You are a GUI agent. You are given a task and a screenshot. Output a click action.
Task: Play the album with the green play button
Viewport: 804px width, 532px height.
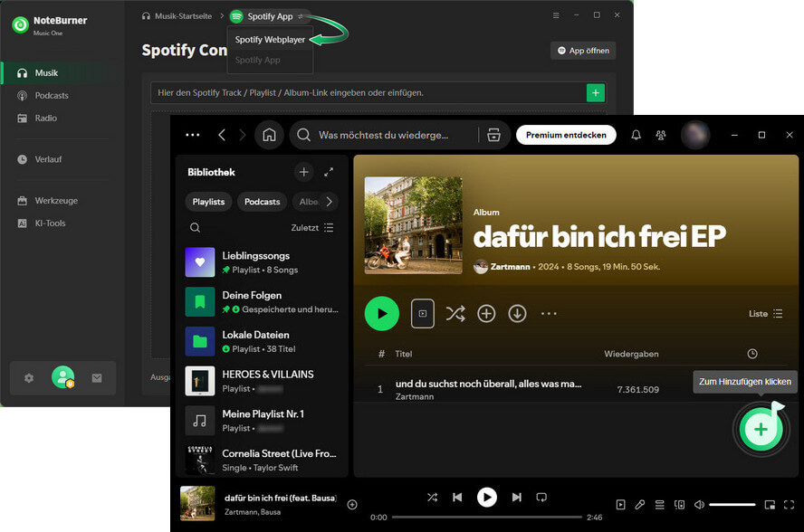click(x=382, y=314)
